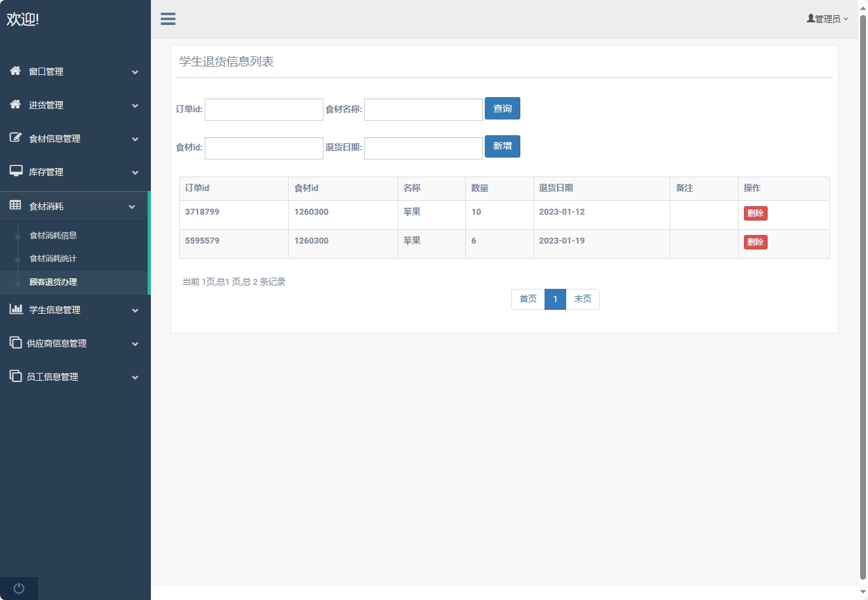Expand the 进货管理 chevron
The image size is (868, 600).
pyautogui.click(x=135, y=106)
